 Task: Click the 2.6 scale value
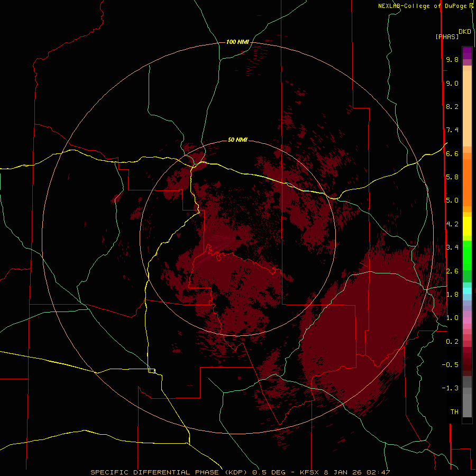452,271
